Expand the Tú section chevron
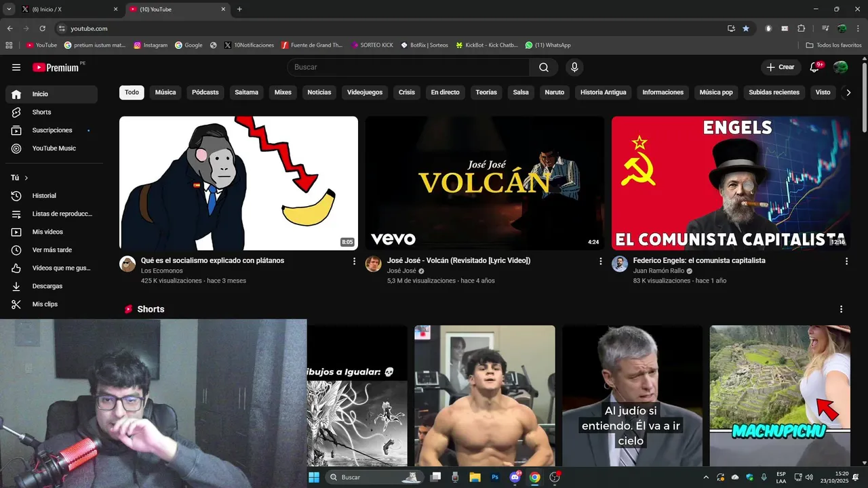The image size is (868, 488). [x=26, y=178]
